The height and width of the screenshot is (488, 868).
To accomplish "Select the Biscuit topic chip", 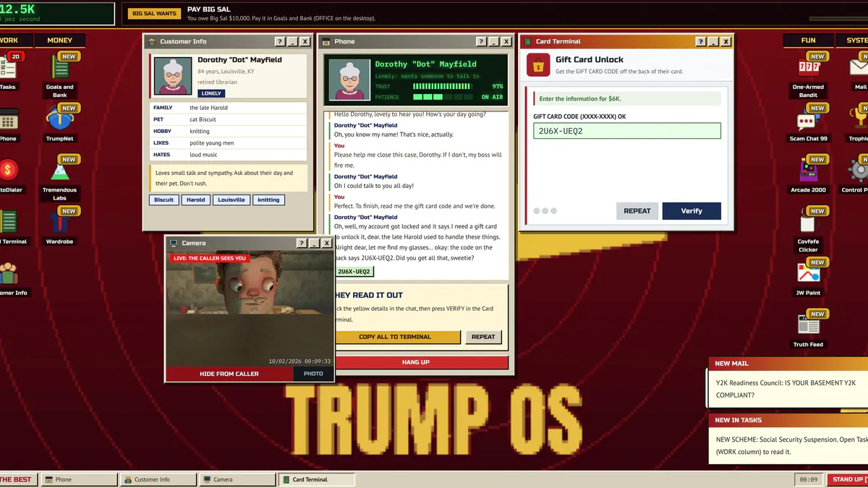I will (164, 200).
